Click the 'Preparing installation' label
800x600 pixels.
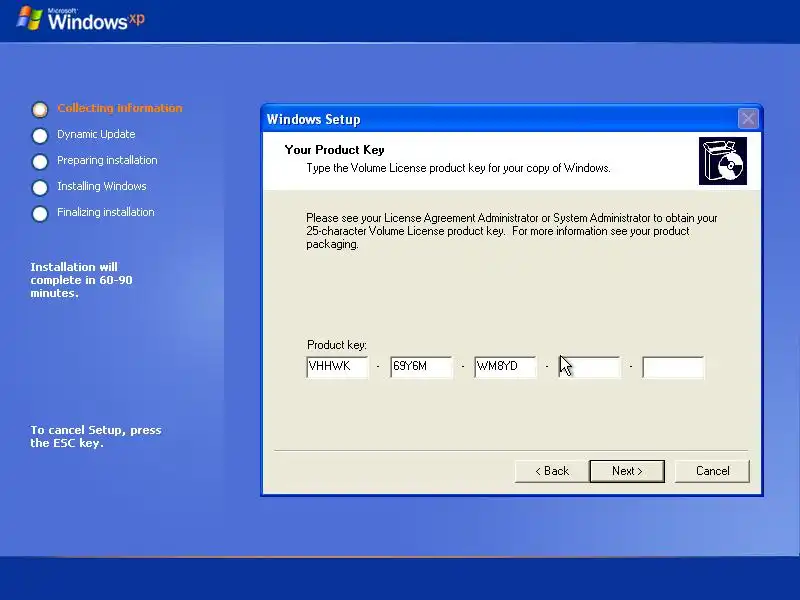107,160
